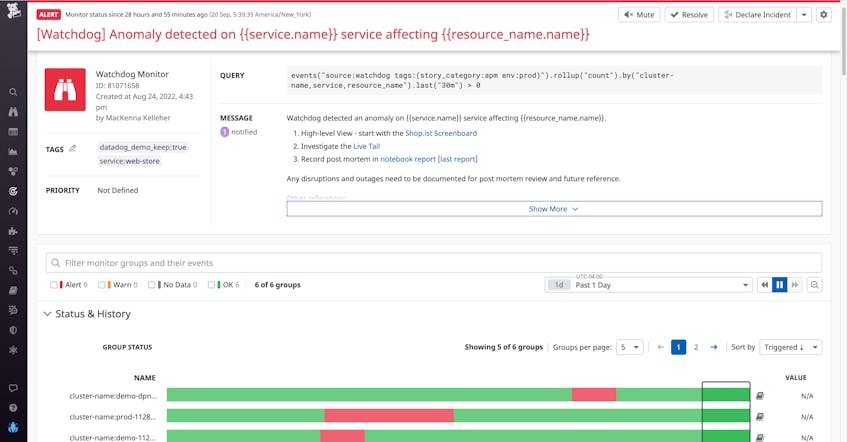Click the datadog_demo_keep:true tag
Screen dimensions: 847x442
tap(143, 147)
